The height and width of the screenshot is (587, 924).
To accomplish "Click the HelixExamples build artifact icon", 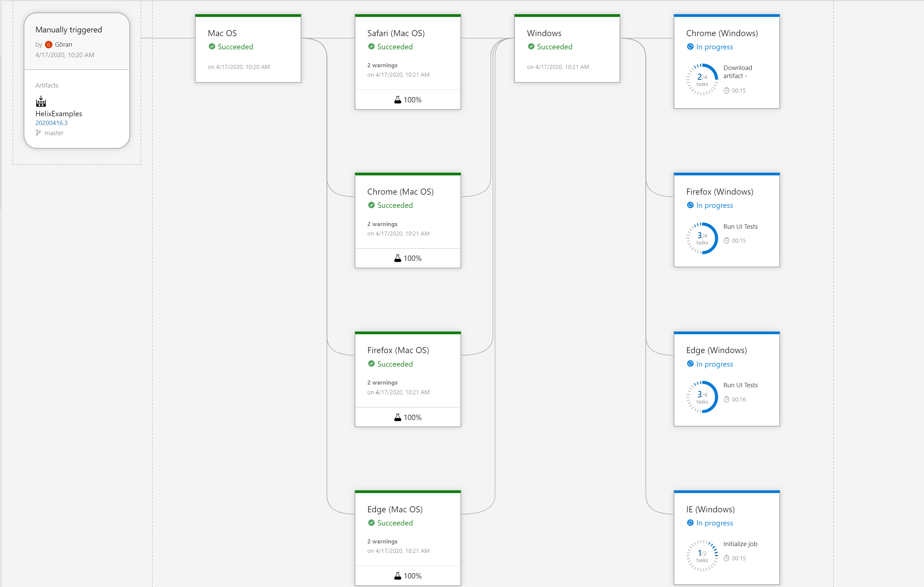I will (41, 102).
